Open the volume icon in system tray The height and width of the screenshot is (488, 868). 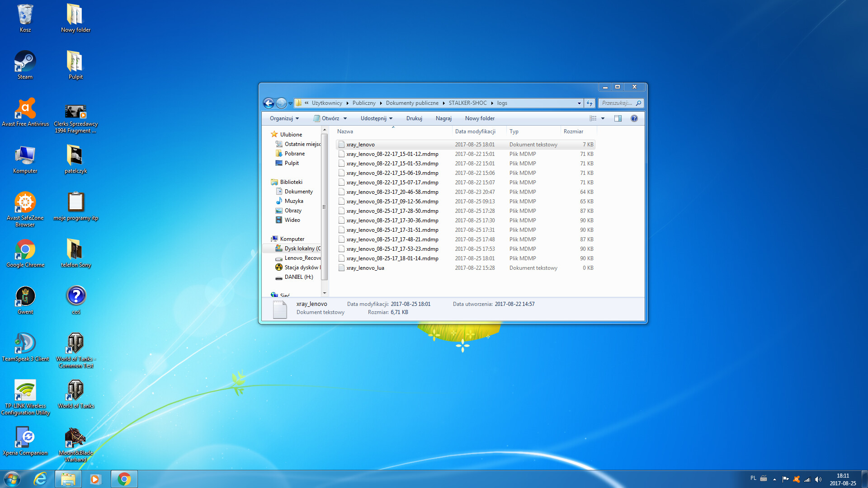tap(818, 479)
